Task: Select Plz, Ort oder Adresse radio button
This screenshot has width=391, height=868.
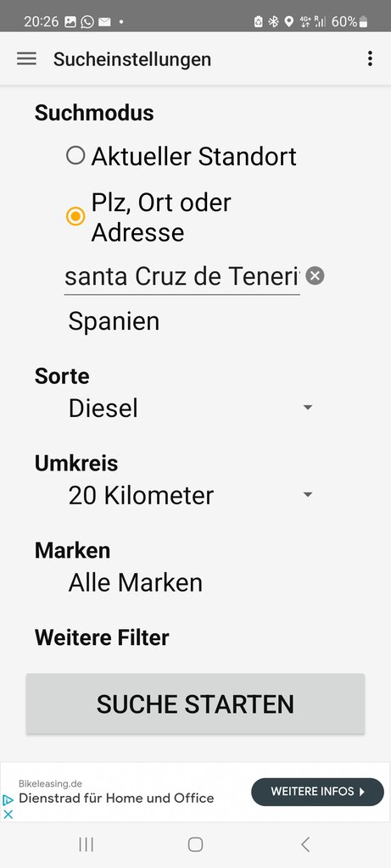Action: [75, 216]
